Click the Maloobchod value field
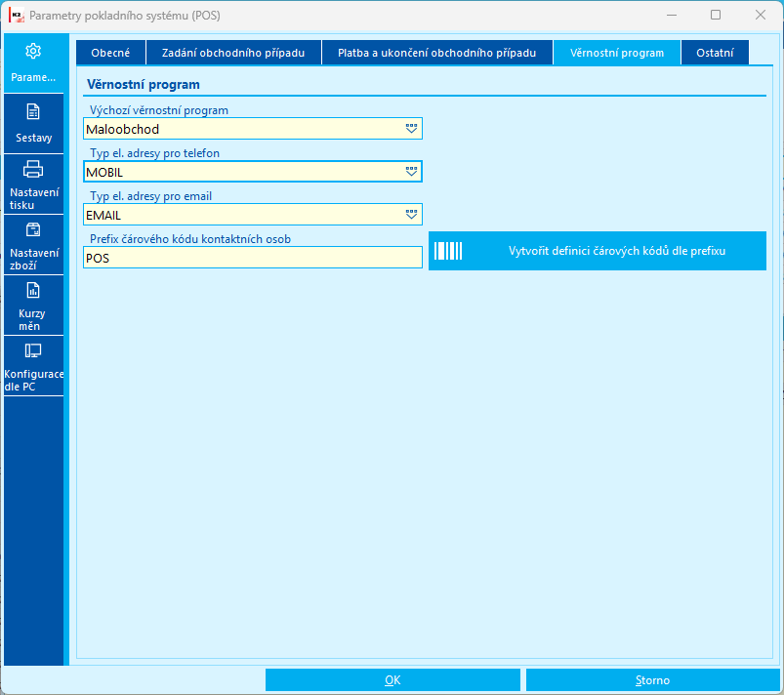784x695 pixels. [253, 129]
